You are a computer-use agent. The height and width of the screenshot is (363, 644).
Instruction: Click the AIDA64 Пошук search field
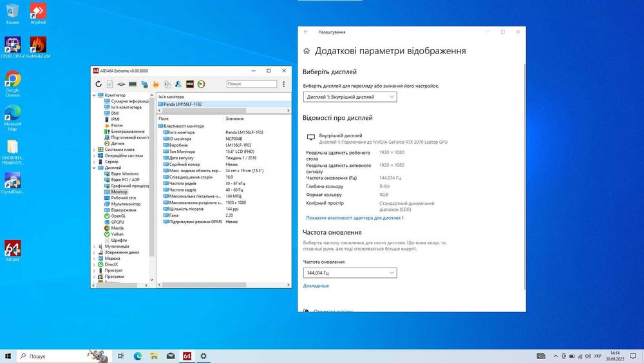[x=252, y=84]
